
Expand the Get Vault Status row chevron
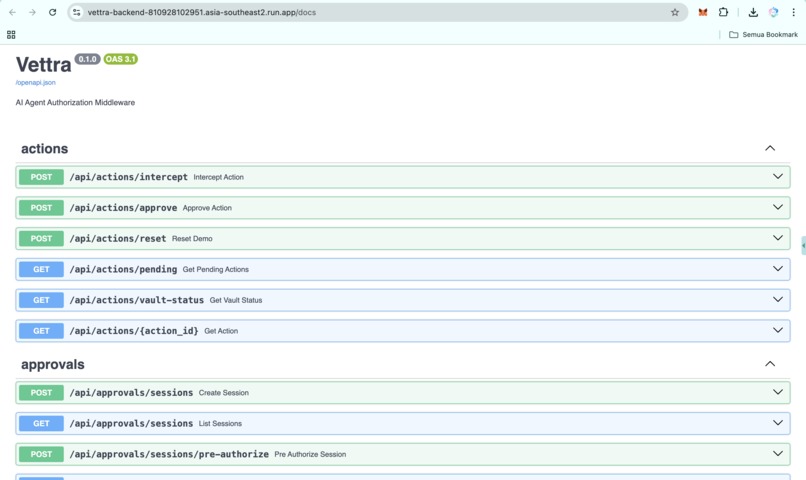tap(778, 300)
